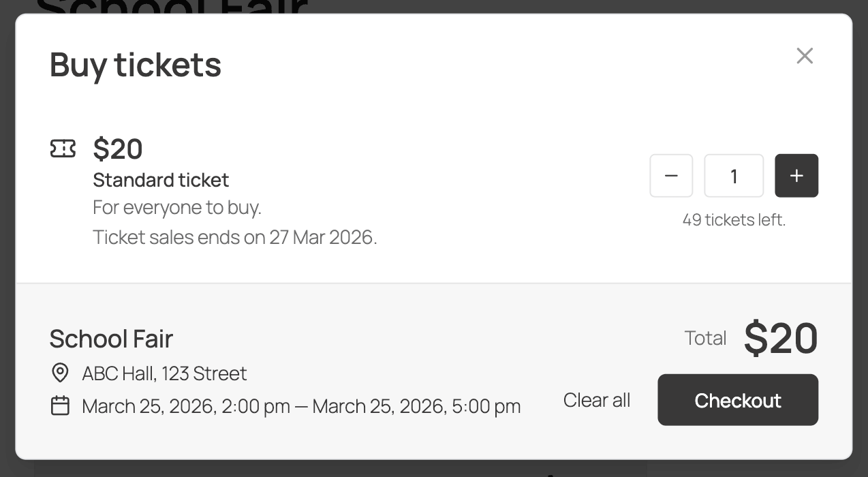Click the School Fair event name
The image size is (868, 477).
pos(111,338)
